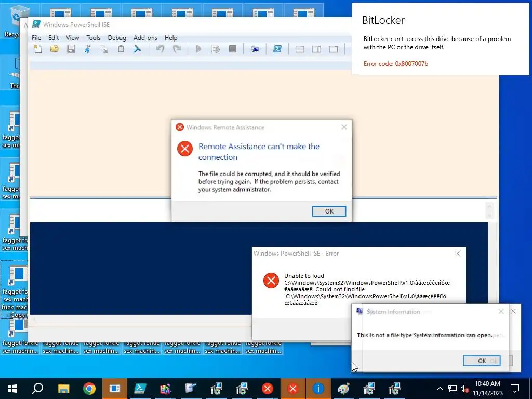Open Google Chrome from the taskbar
Viewport: 532px width, 399px height.
pyautogui.click(x=89, y=389)
